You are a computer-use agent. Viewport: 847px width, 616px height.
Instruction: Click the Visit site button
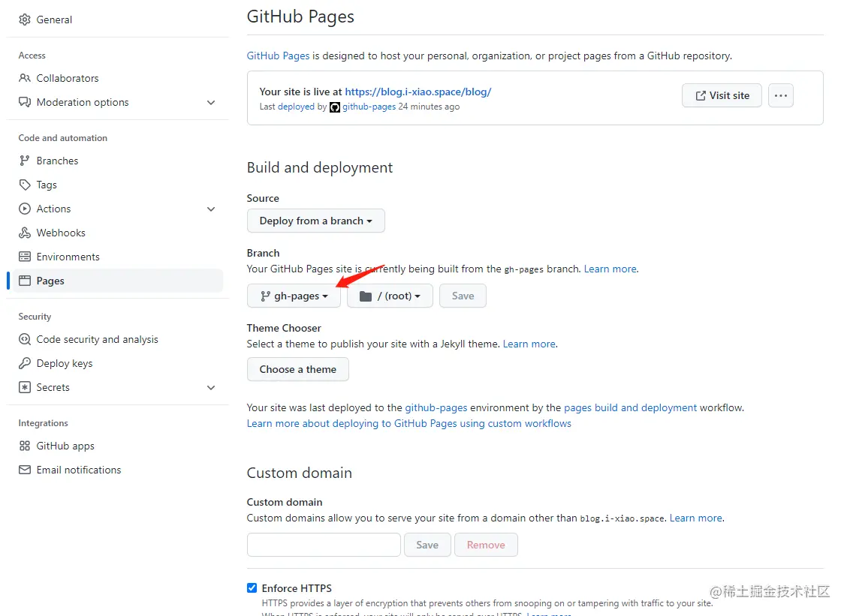(x=722, y=95)
